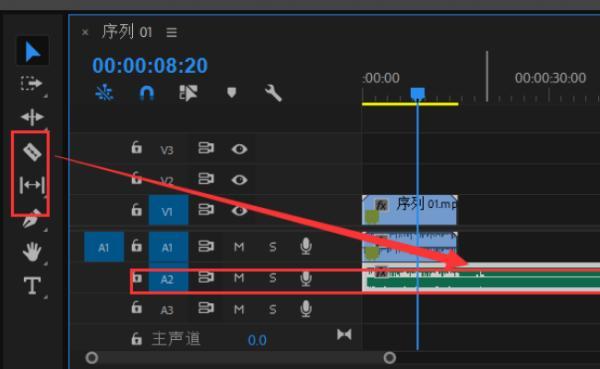Toggle sync lock on A3
This screenshot has height=369, width=600.
coord(206,308)
